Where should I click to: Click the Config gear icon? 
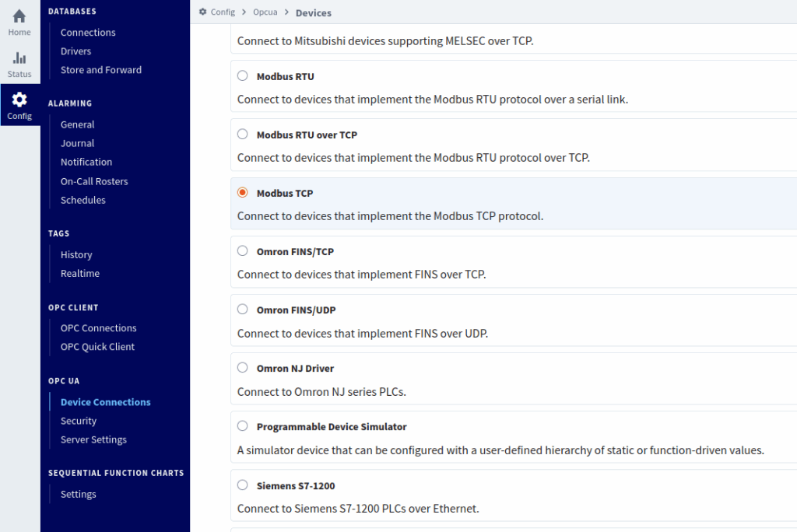tap(19, 100)
